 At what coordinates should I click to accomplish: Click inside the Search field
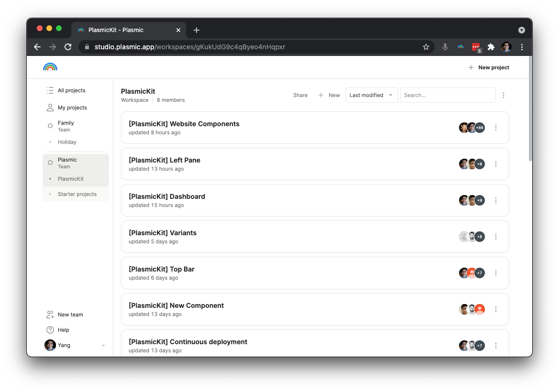click(448, 95)
